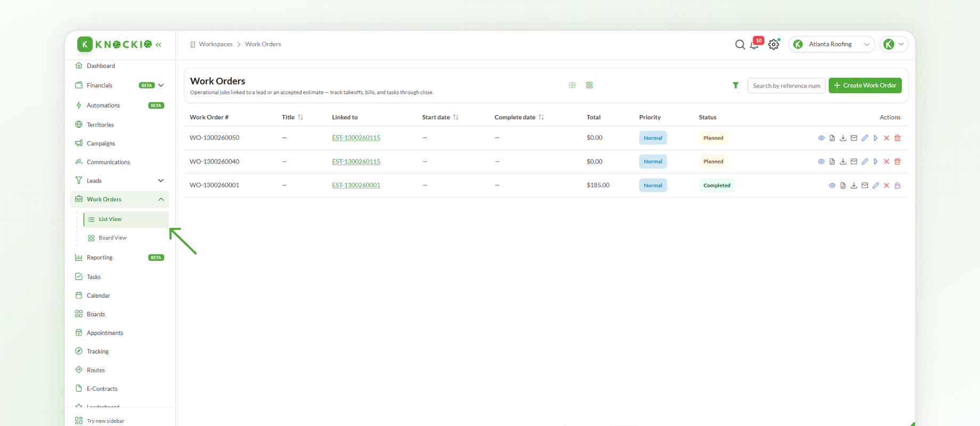Delete work order WO-1300260040 with trash icon

897,161
